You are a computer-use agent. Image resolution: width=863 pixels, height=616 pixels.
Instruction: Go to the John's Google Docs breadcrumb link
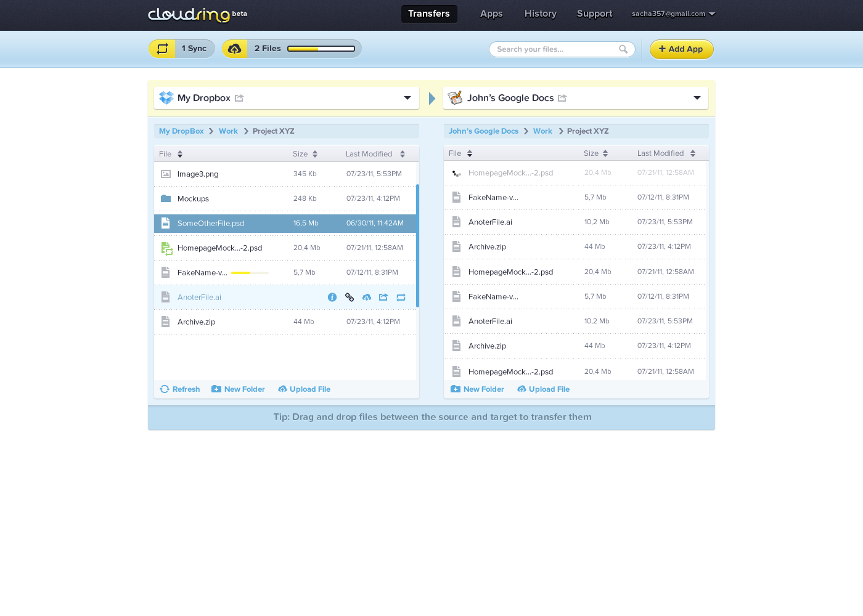(483, 131)
